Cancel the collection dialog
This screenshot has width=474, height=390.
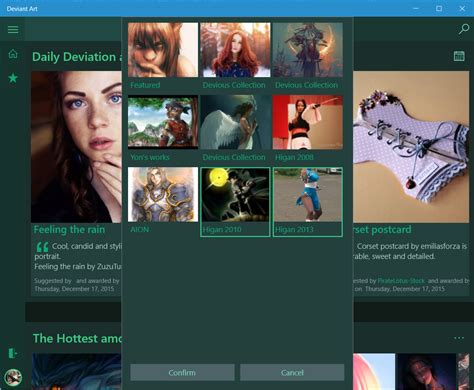coord(292,372)
